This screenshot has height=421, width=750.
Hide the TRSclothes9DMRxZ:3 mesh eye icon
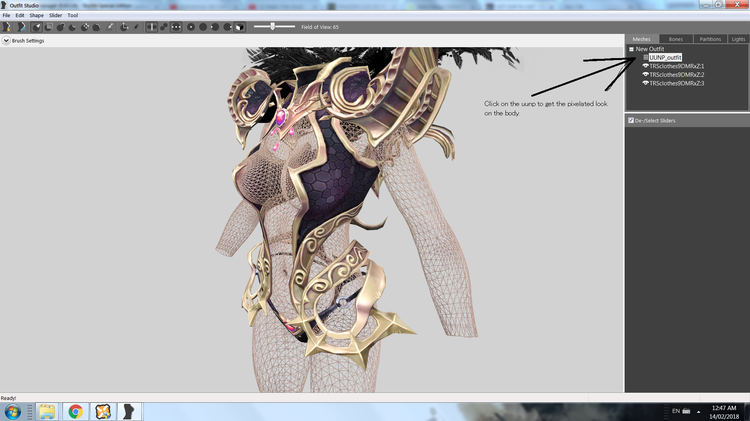[645, 83]
